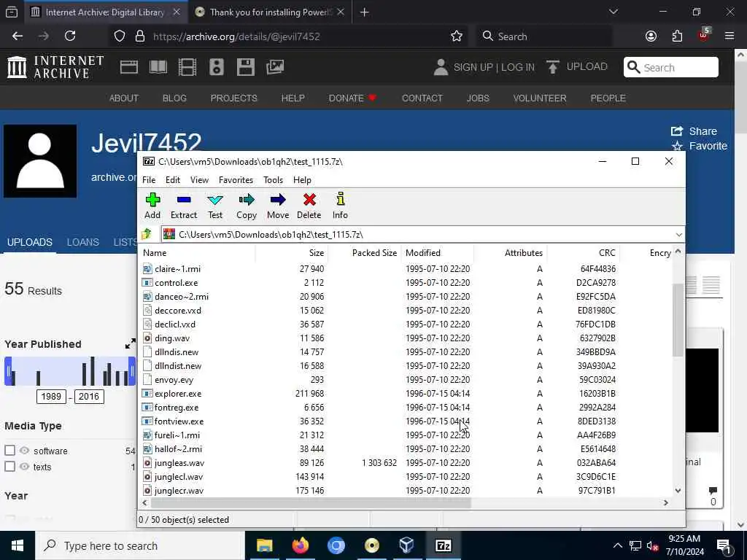
Task: Click the 7-Zip vertical scrollbar thumb
Action: click(x=678, y=319)
